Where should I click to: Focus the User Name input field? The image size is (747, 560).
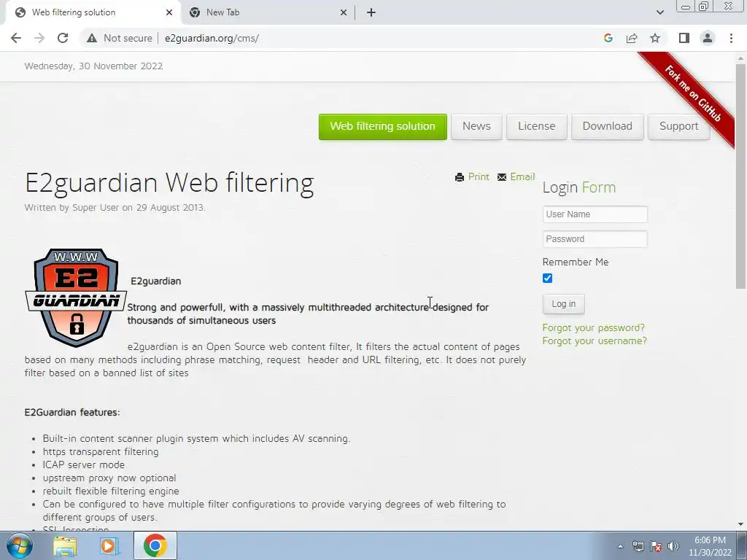(595, 214)
